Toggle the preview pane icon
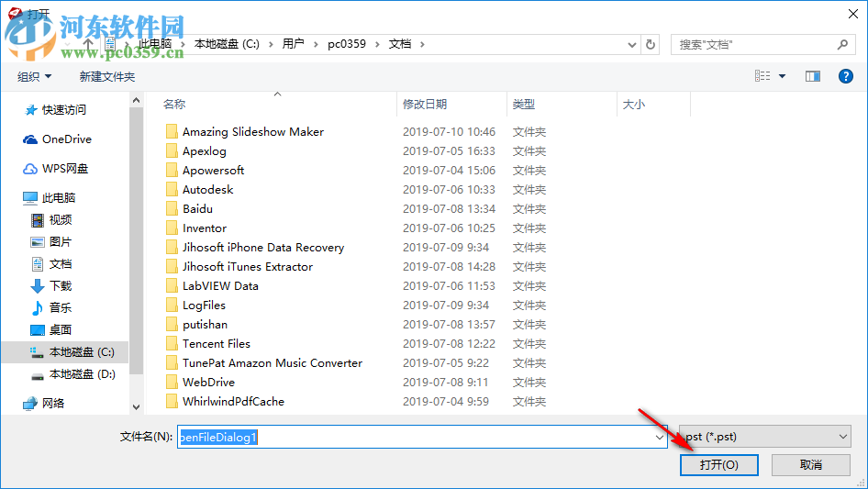The width and height of the screenshot is (868, 489). coord(813,76)
